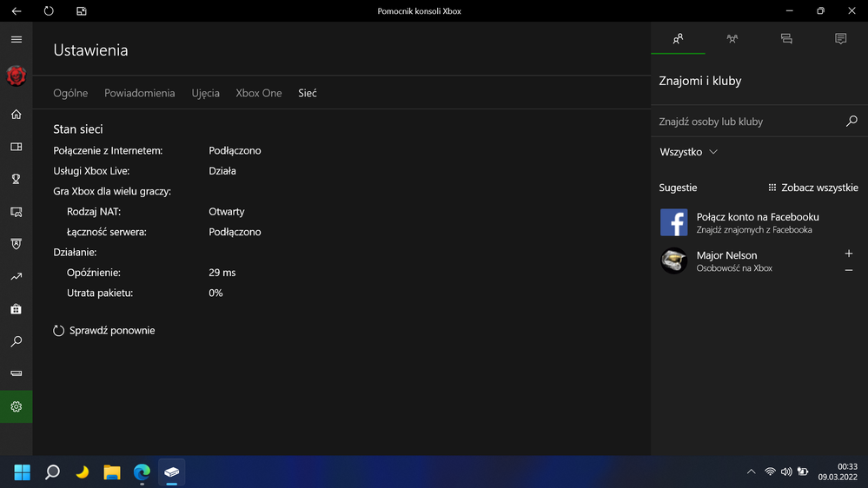Open Achievements trophy icon in sidebar
Image resolution: width=868 pixels, height=488 pixels.
[x=16, y=179]
